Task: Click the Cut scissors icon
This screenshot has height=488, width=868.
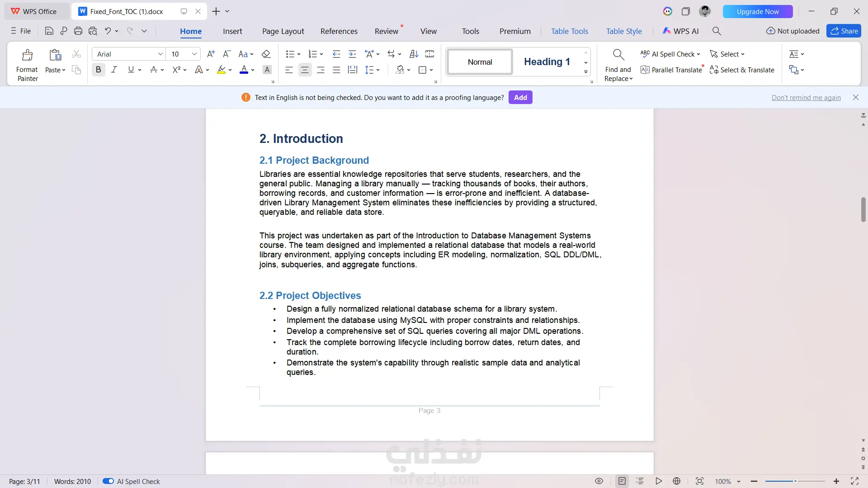Action: point(76,54)
